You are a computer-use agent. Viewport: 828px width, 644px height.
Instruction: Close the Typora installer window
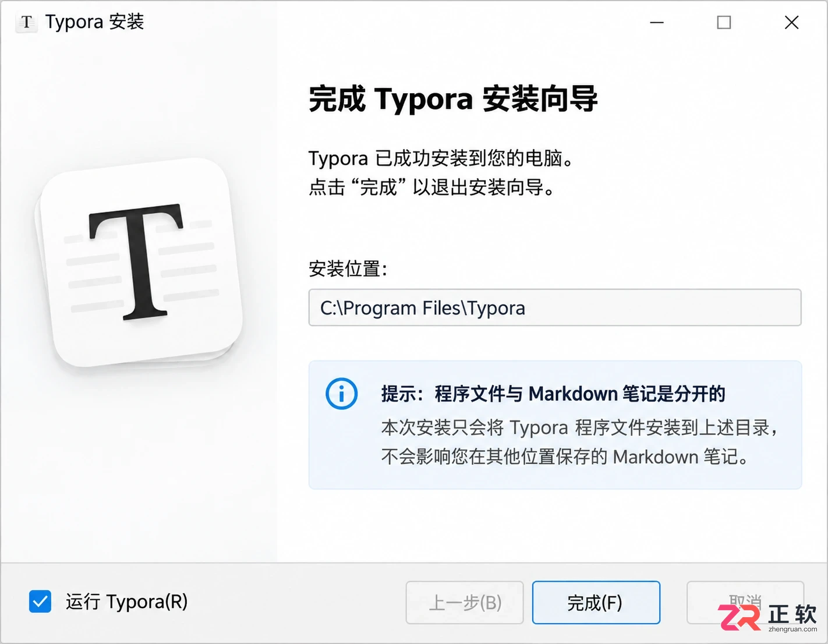(791, 23)
